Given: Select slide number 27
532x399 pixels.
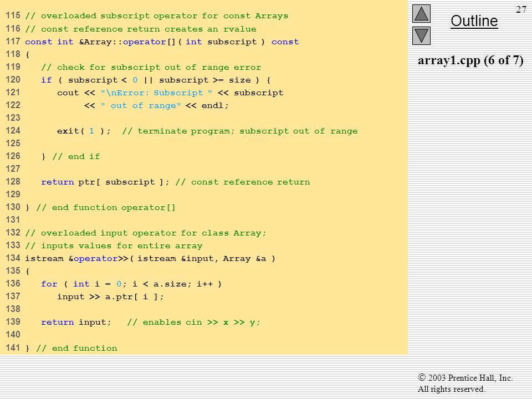Looking at the screenshot, I should coord(521,9).
